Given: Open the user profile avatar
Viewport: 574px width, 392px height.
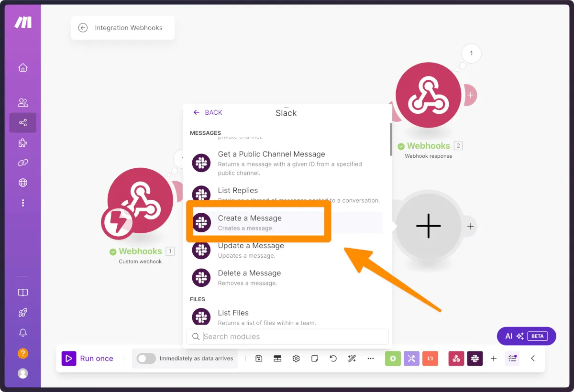Looking at the screenshot, I should (22, 373).
